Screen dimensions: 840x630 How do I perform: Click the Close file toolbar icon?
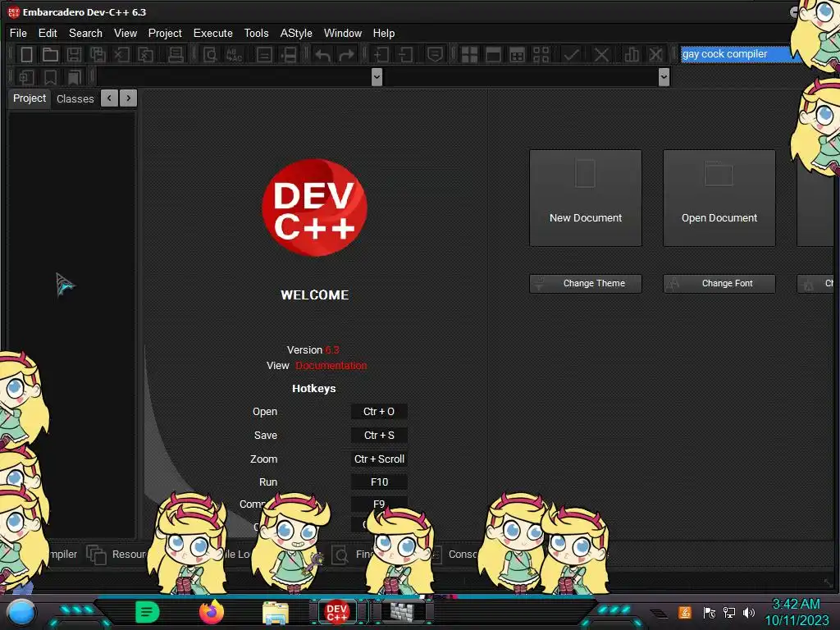121,55
